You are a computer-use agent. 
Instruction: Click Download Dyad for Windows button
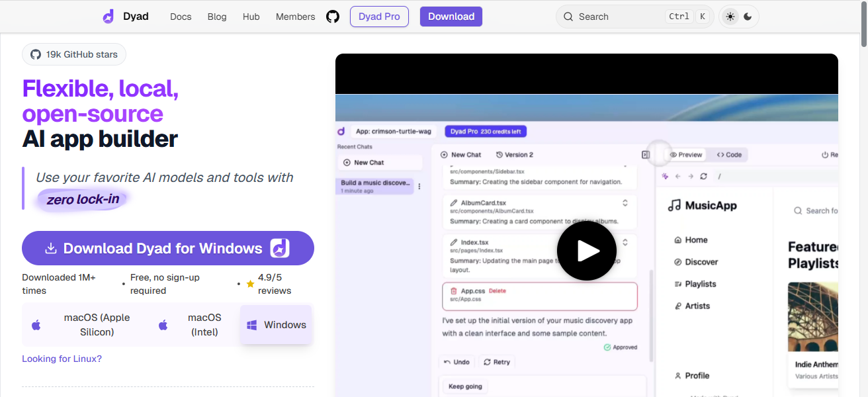click(x=168, y=248)
